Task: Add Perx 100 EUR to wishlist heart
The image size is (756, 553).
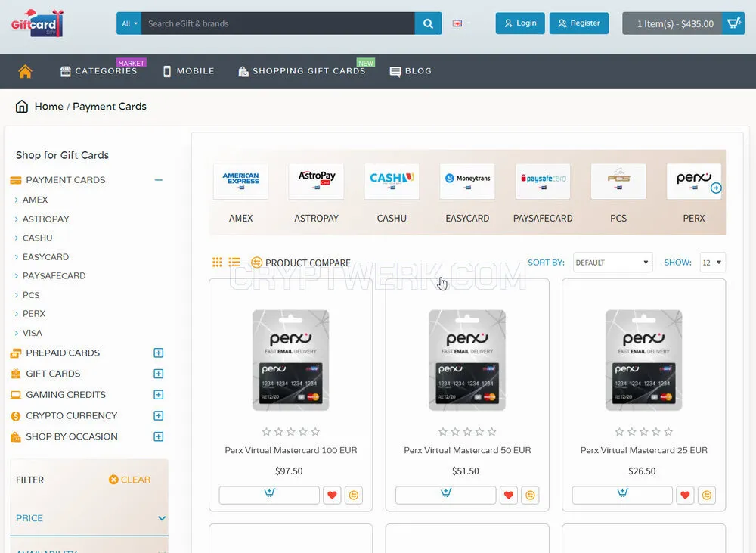Action: (332, 495)
